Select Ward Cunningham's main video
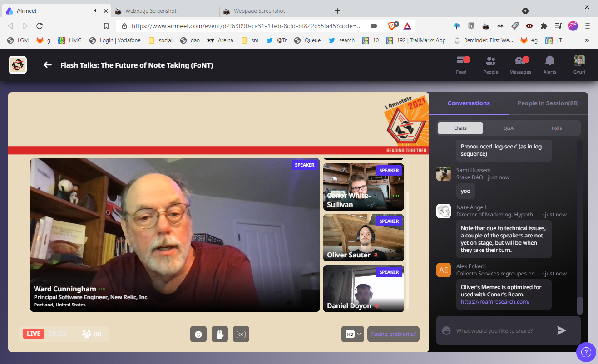 click(x=175, y=235)
